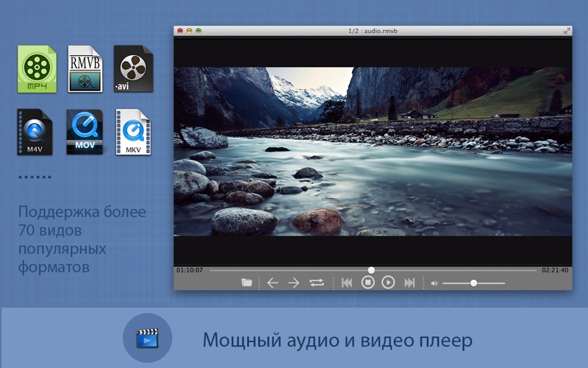Close the player window with red button
The height and width of the screenshot is (368, 588).
coord(180,31)
